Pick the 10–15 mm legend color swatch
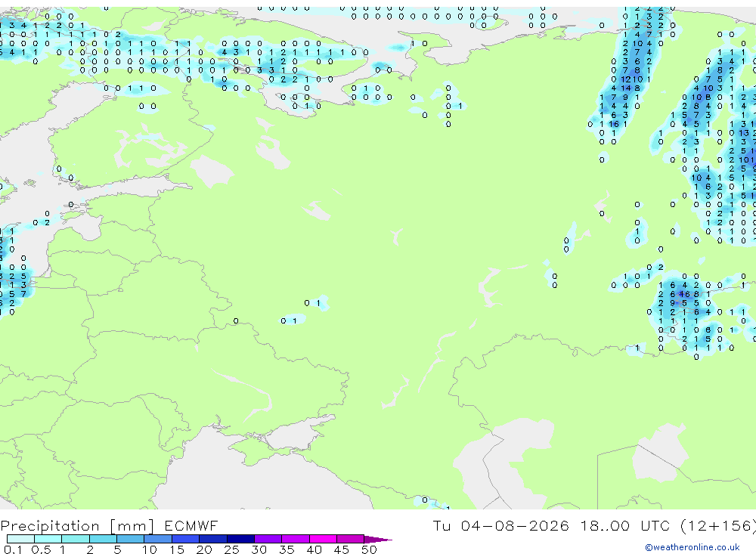Viewport: 756px width, 554px height. pyautogui.click(x=158, y=539)
